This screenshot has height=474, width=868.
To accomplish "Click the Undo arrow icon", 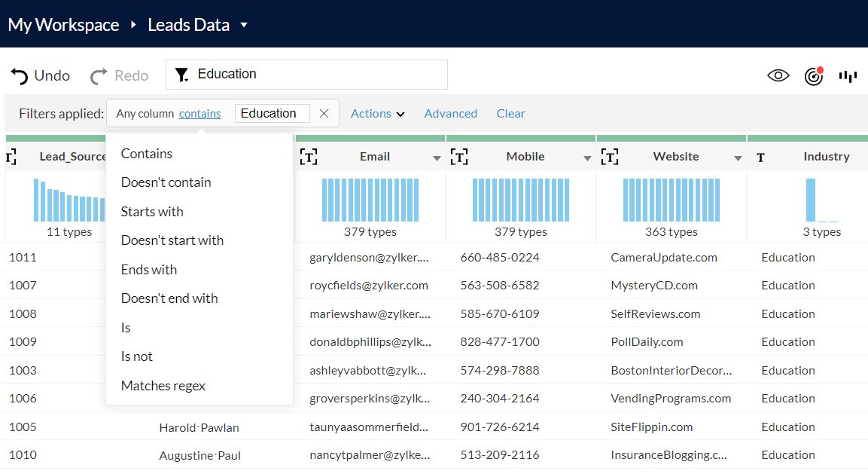I will [x=20, y=75].
